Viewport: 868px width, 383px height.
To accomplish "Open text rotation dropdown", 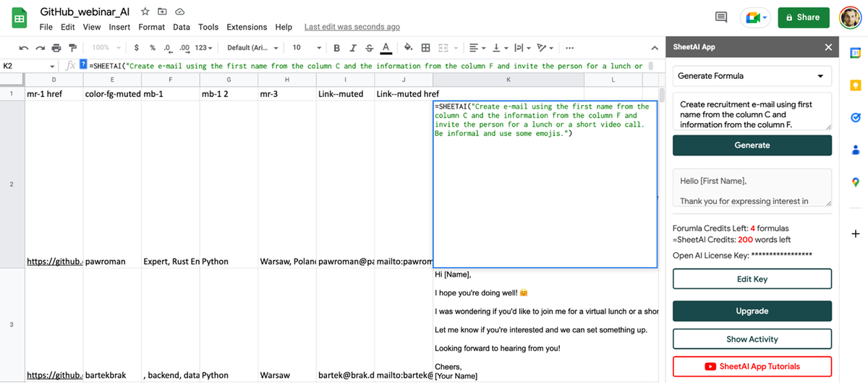I will 545,48.
